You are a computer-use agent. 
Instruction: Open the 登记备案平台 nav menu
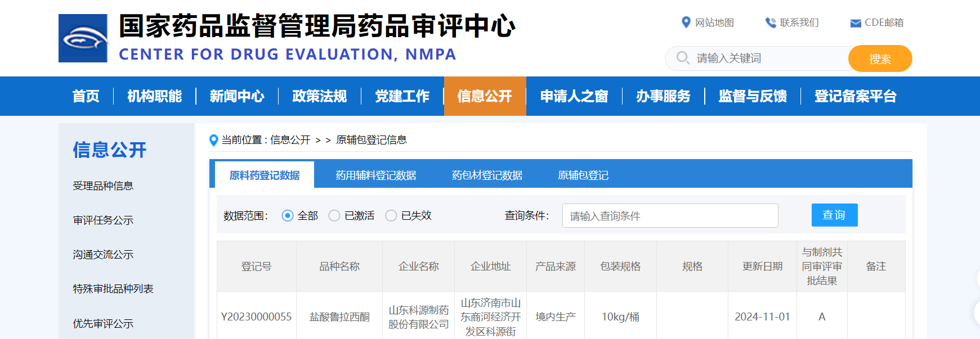click(x=856, y=96)
